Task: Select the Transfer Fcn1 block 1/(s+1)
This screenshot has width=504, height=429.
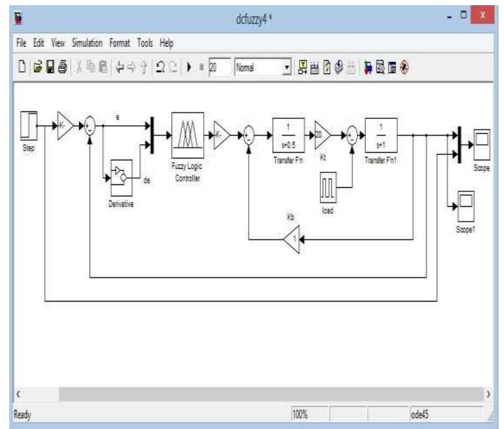Action: click(x=381, y=135)
